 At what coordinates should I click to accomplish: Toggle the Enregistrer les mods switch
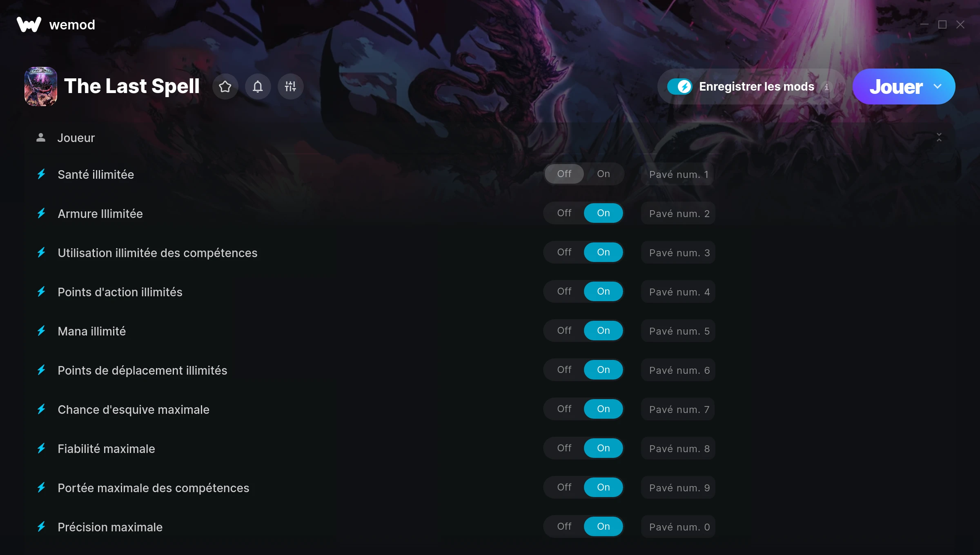click(x=679, y=87)
